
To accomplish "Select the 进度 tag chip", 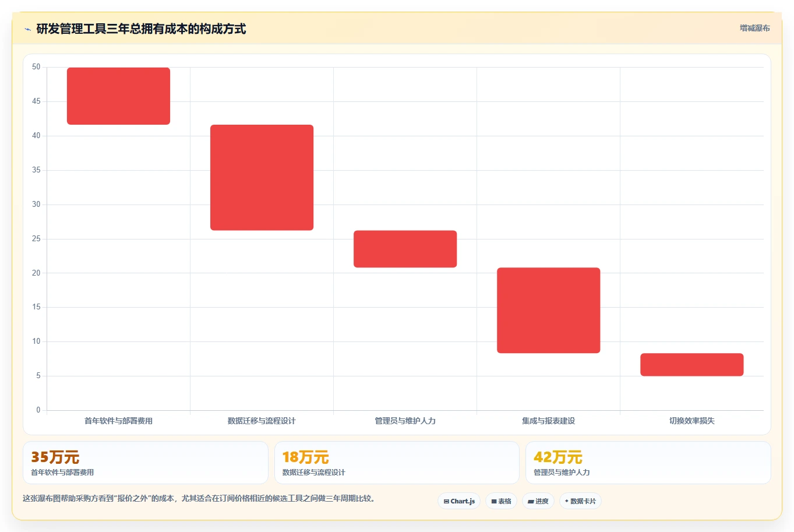I will [538, 501].
